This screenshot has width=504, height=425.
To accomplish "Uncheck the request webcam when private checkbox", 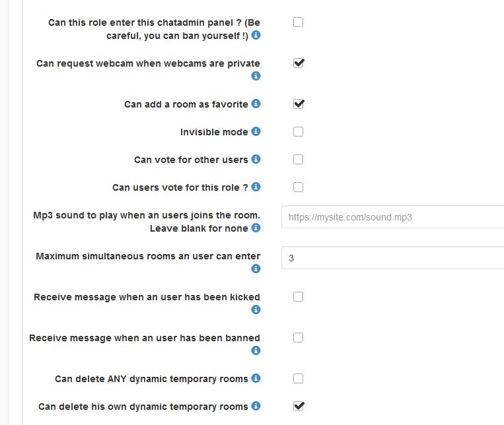I will coord(299,63).
